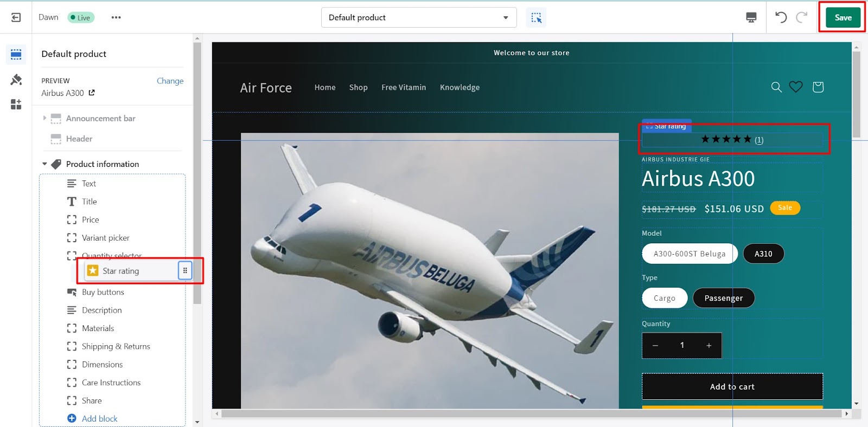
Task: Click the exit editor icon
Action: 16,17
